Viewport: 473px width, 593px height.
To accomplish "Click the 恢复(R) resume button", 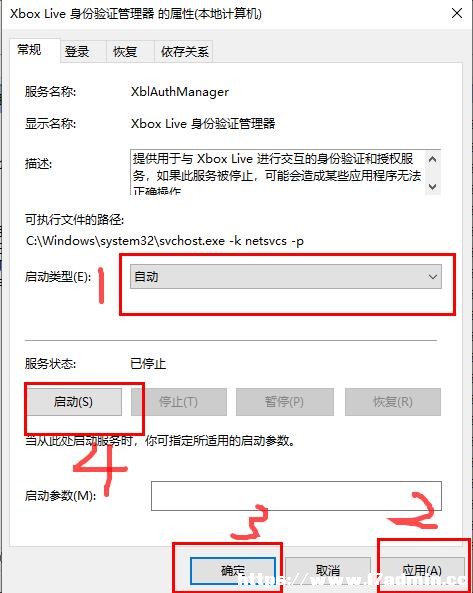I will click(x=393, y=402).
